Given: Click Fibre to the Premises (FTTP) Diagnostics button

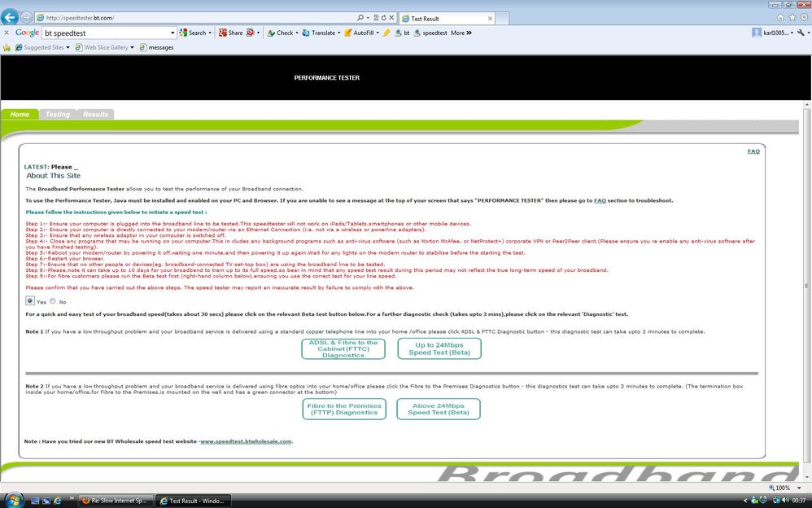Looking at the screenshot, I should click(344, 409).
